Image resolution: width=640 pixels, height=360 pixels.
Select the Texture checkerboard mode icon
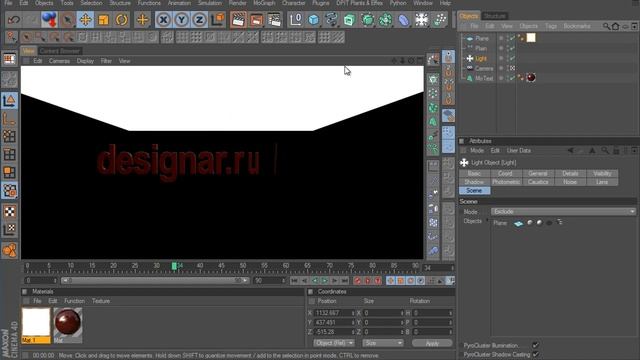[x=9, y=211]
